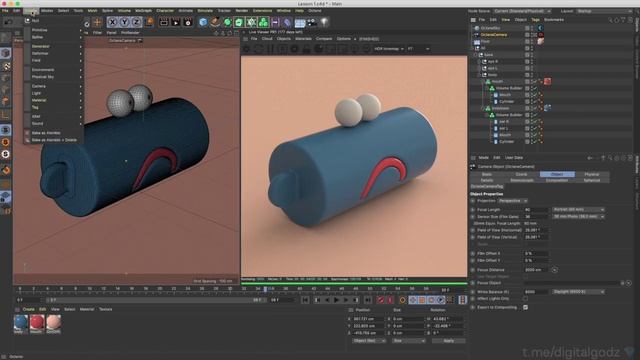Click the Render View clapperboard icon

pos(164,22)
